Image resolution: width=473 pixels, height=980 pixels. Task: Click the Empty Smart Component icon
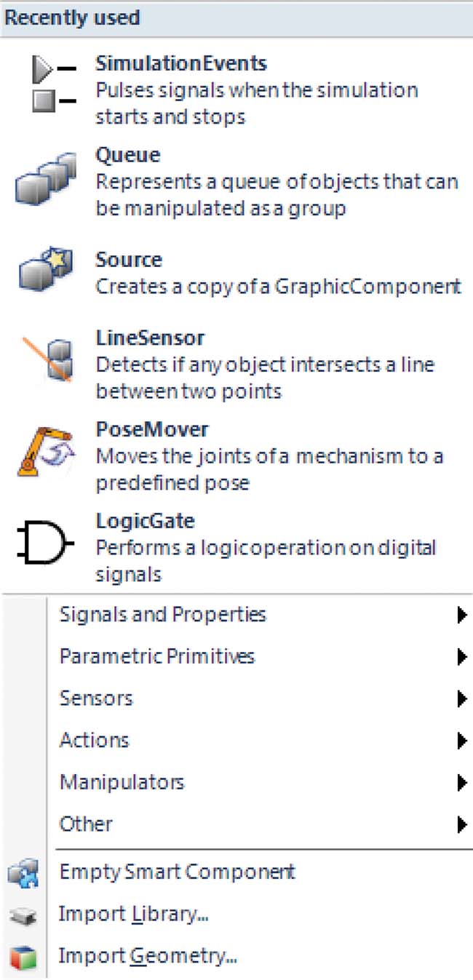point(23,873)
